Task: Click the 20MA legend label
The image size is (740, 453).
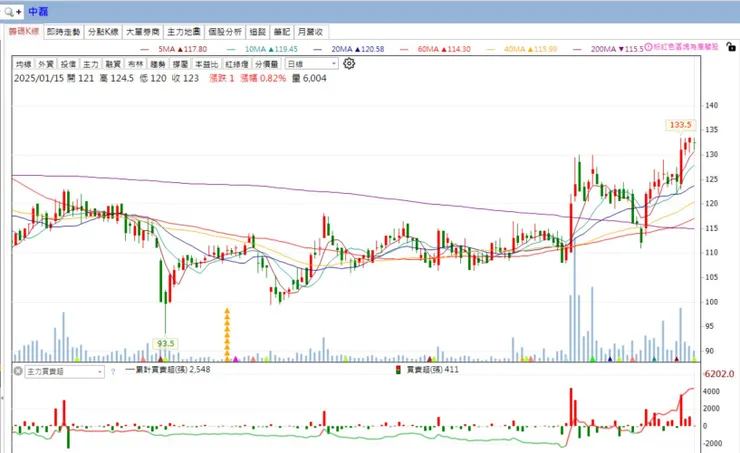Action: click(x=358, y=49)
